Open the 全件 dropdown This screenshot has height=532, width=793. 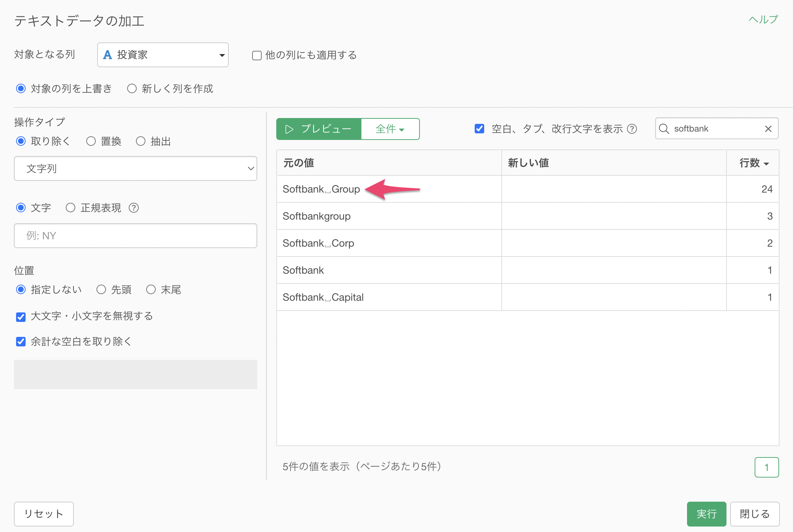click(x=390, y=129)
